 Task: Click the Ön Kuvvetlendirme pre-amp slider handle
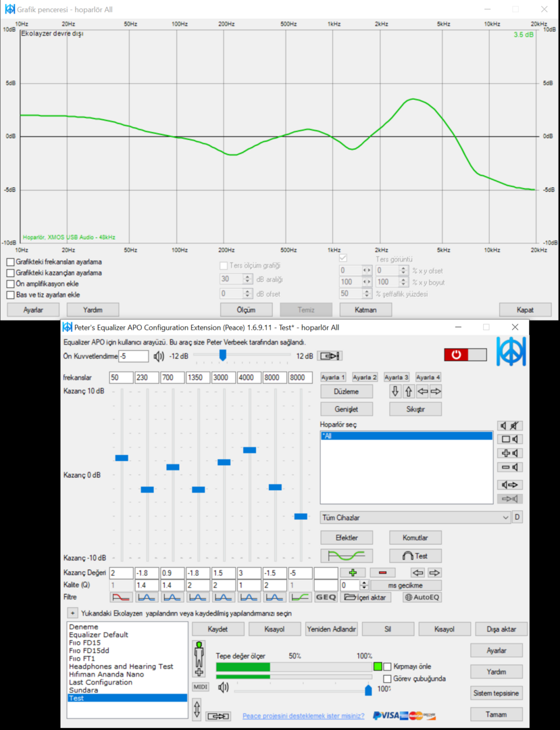[x=223, y=356]
